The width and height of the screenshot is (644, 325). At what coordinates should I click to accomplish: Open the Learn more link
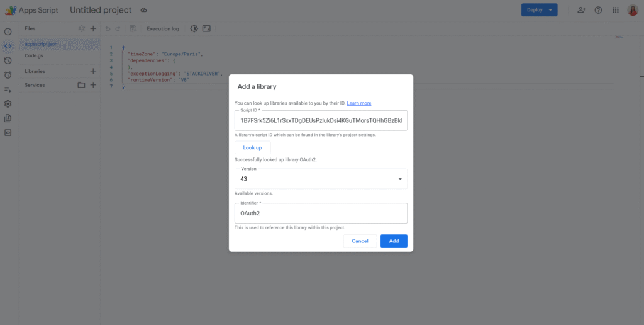[358, 103]
